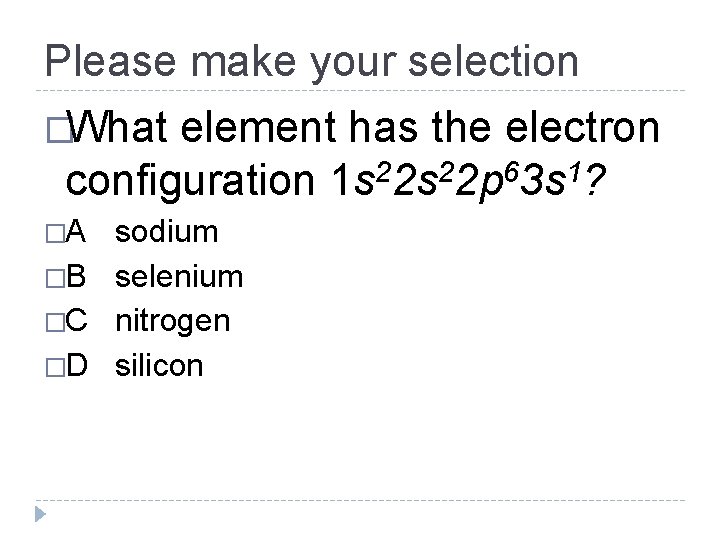Click the square bullet before letter D
The height and width of the screenshot is (540, 720).
[x=54, y=368]
